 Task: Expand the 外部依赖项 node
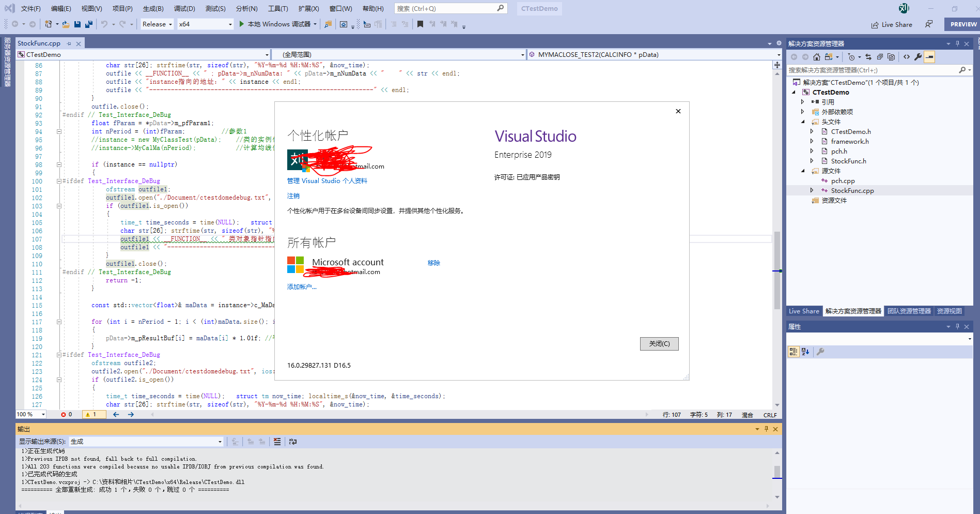tap(803, 112)
